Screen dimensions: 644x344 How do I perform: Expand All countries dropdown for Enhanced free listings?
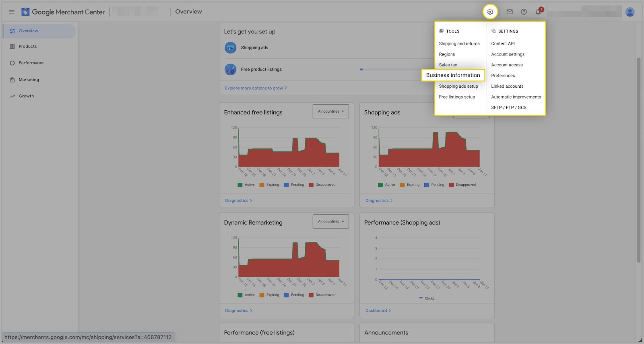[330, 111]
